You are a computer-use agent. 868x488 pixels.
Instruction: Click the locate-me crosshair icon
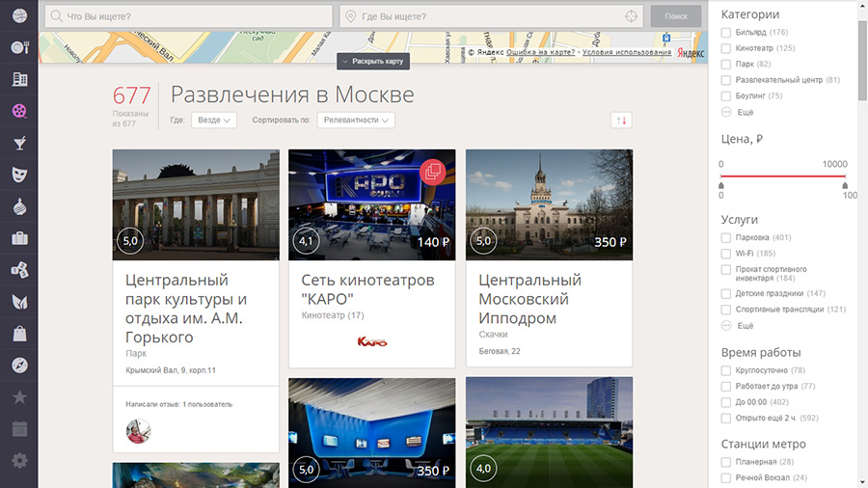tap(631, 16)
